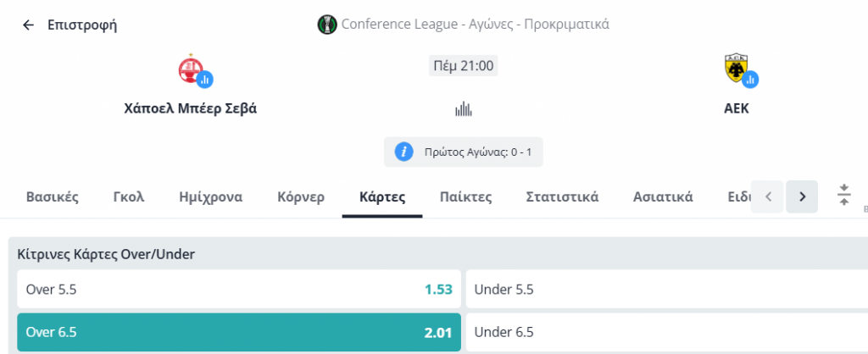Screen dimensions: 868x354
Task: Show previous tabs with left chevron
Action: 767,196
